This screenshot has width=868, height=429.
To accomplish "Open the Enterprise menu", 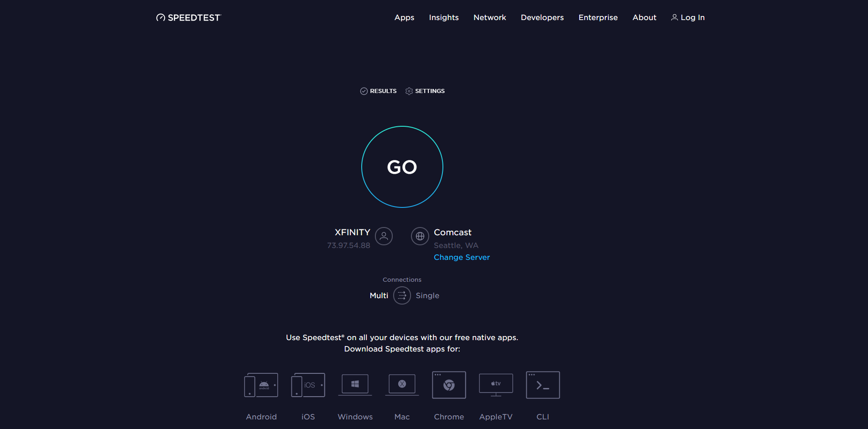I will (x=598, y=17).
